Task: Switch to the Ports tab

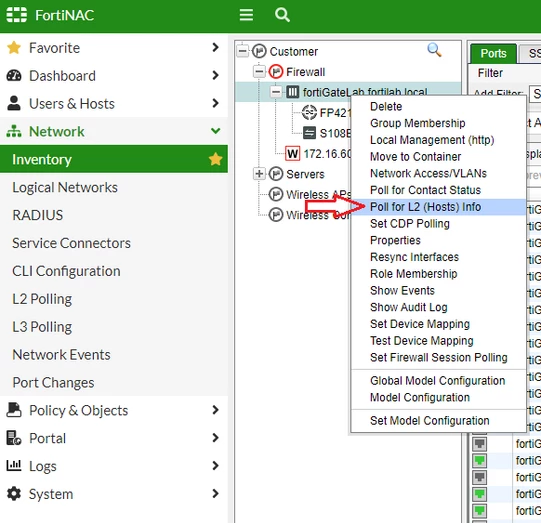Action: [493, 53]
